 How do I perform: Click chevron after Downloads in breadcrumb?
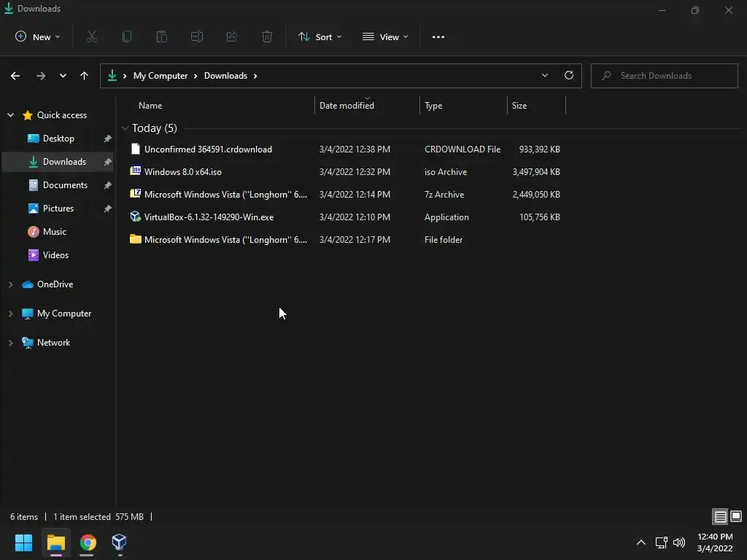pos(255,76)
